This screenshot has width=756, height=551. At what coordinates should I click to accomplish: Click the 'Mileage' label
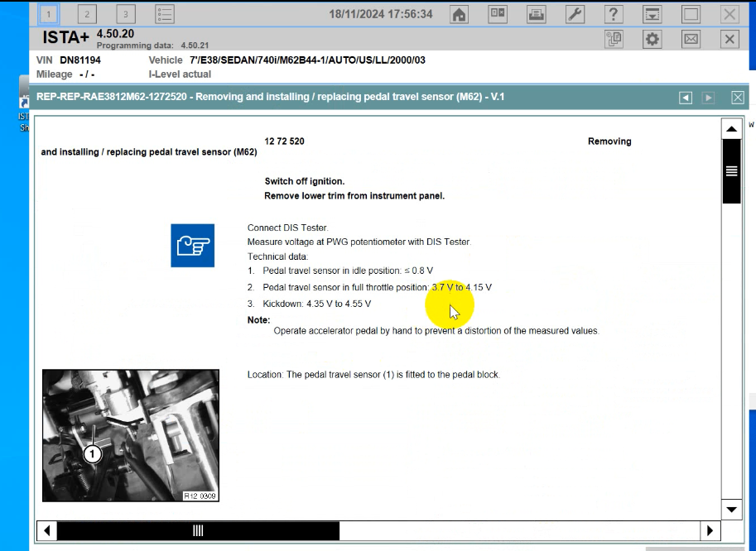(54, 74)
